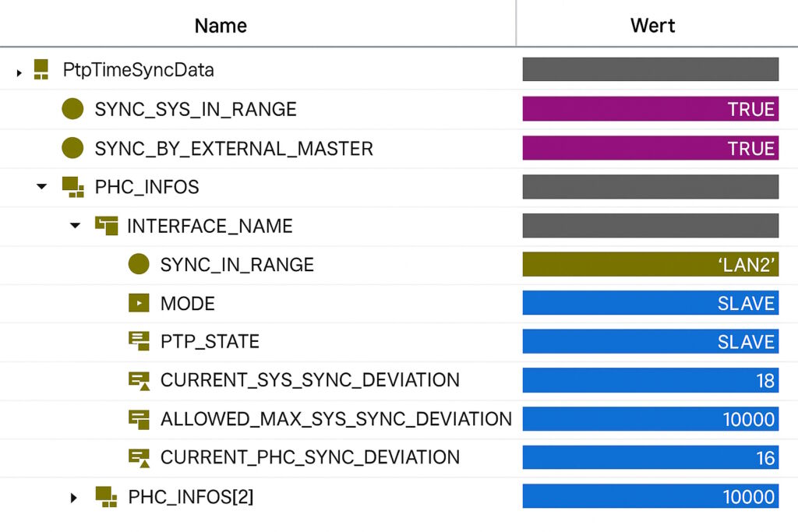Click the PTP_STATE variable icon

point(139,341)
